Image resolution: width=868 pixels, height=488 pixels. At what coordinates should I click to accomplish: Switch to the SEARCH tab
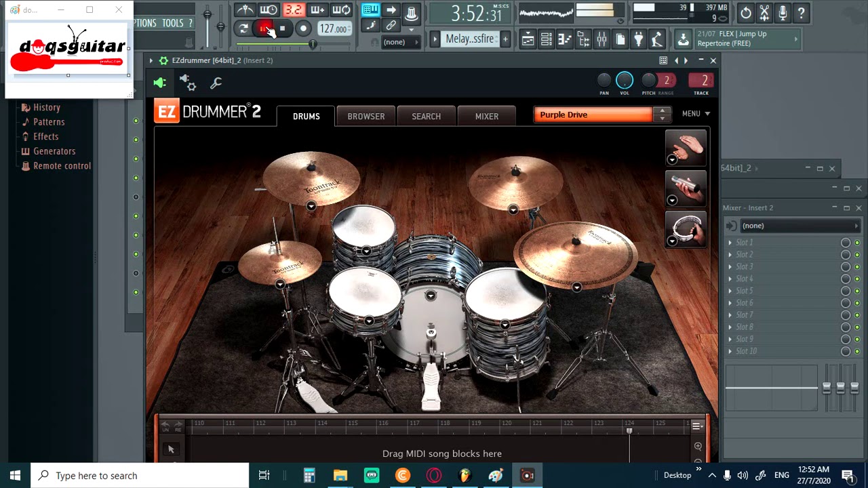tap(426, 116)
